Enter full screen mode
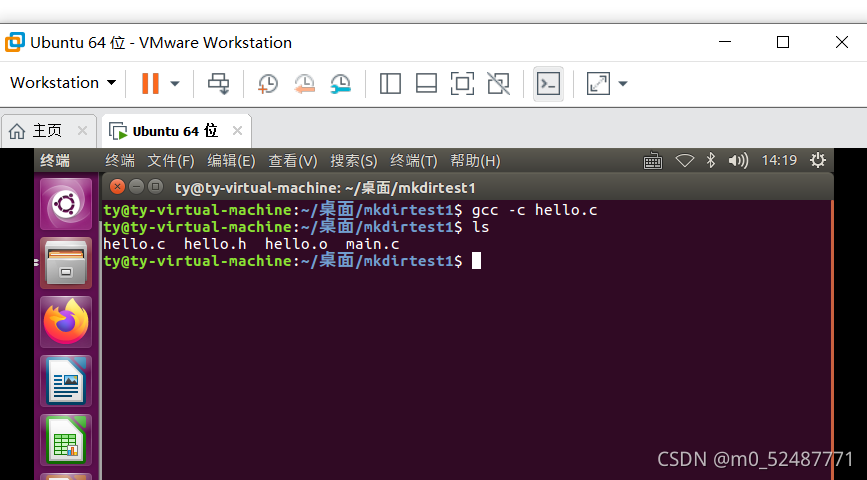867x480 pixels. (462, 84)
